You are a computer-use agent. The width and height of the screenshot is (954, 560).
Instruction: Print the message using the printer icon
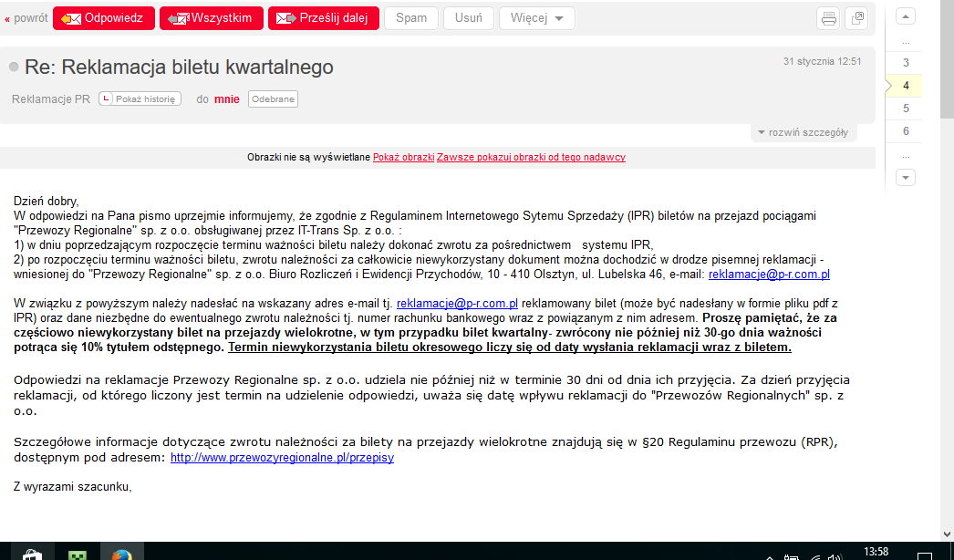click(x=829, y=18)
